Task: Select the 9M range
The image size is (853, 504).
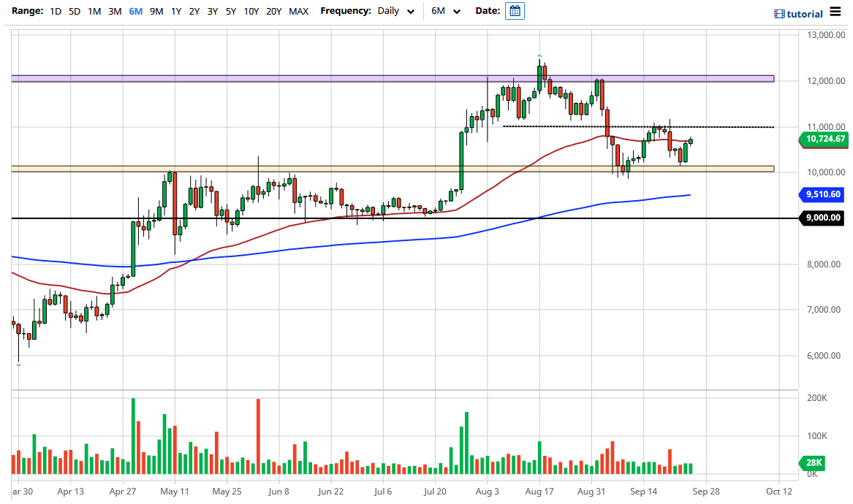Action: pos(156,11)
